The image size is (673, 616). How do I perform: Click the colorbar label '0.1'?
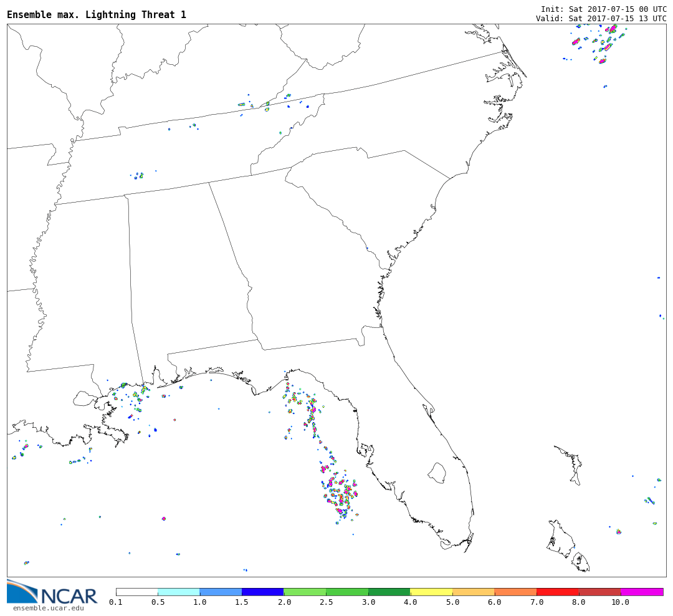(116, 602)
